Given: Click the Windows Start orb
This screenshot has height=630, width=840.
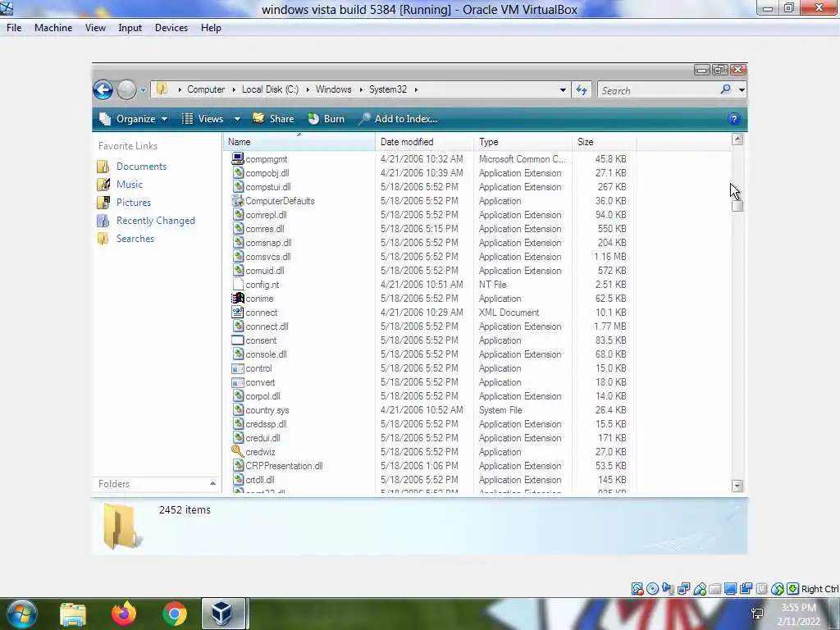Looking at the screenshot, I should pos(21,614).
